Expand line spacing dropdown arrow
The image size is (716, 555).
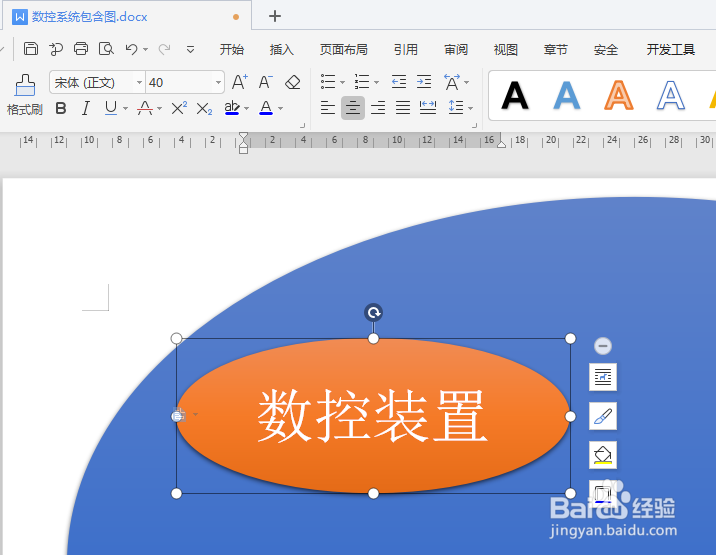pos(470,109)
